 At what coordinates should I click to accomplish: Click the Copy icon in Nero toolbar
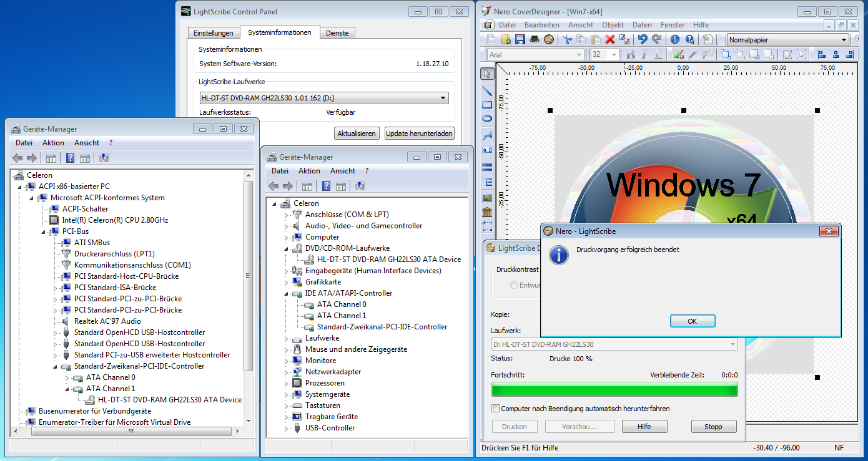click(581, 39)
